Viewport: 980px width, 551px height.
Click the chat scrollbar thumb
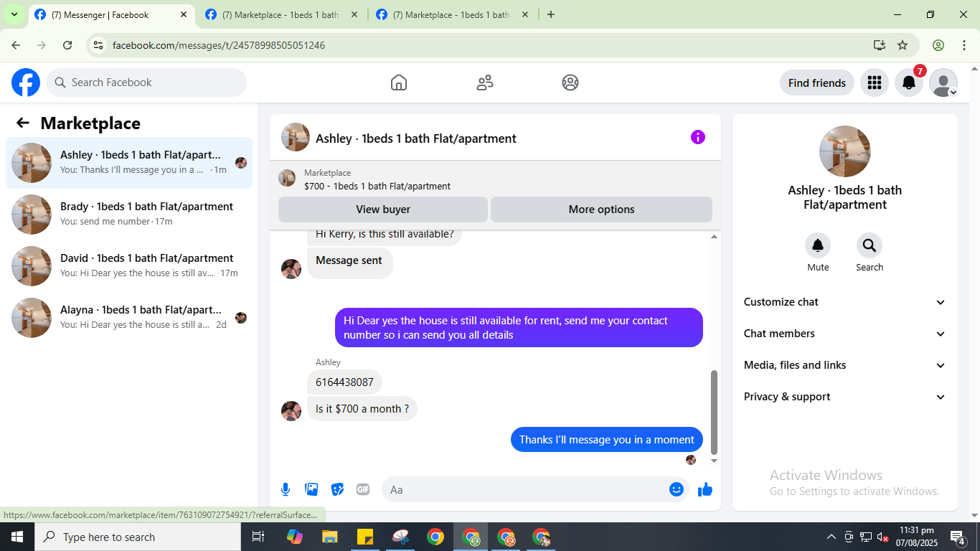714,412
